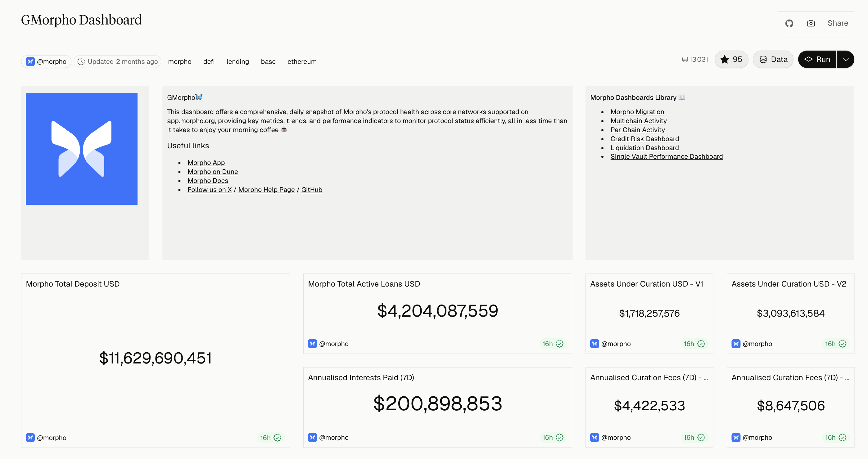Click the GMorpho Dashboard page title
Image resolution: width=868 pixels, height=459 pixels.
[x=82, y=20]
